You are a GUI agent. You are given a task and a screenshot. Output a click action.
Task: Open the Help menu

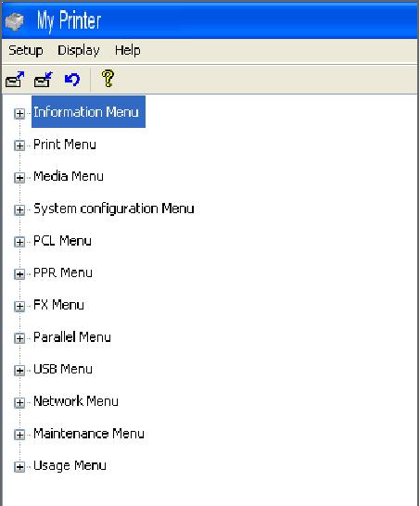(x=128, y=51)
